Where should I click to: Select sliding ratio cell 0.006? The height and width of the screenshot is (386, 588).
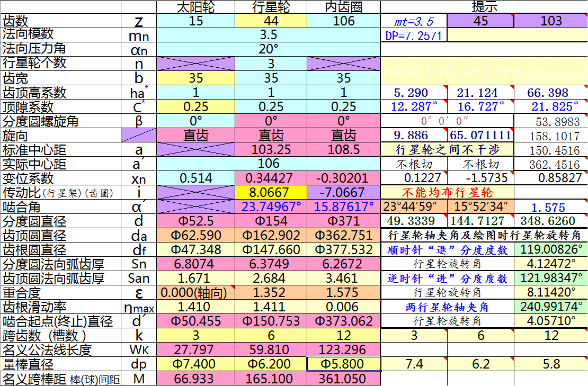(x=343, y=307)
